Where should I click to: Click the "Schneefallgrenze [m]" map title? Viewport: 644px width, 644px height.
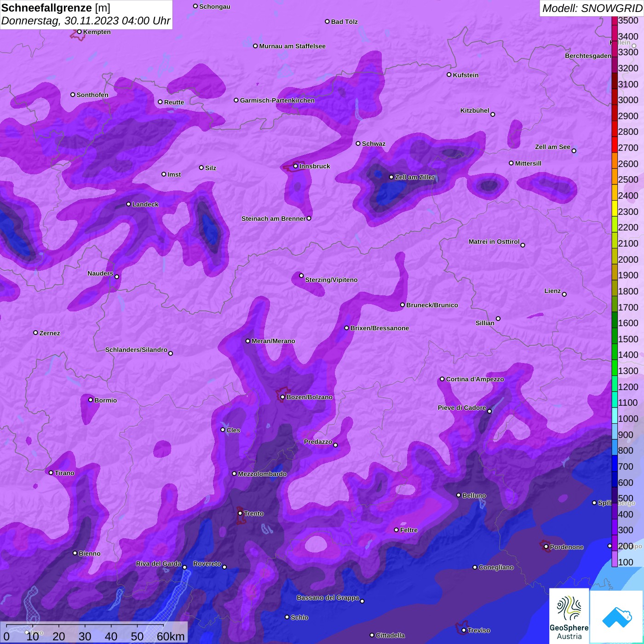tap(56, 8)
